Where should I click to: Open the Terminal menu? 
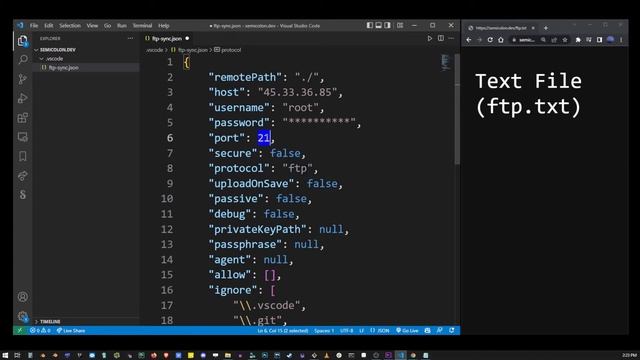142,25
